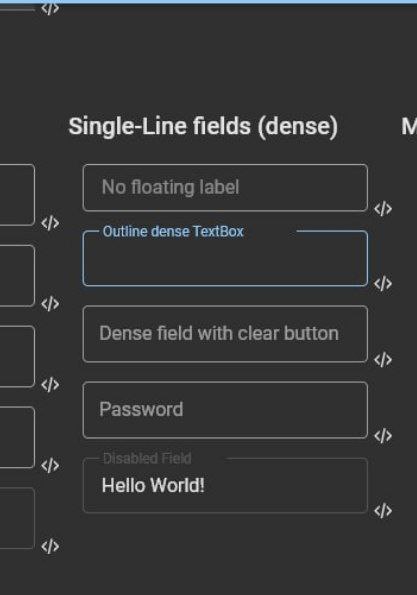Show code for second cut-off left-column field
This screenshot has height=595, width=417.
tap(50, 304)
